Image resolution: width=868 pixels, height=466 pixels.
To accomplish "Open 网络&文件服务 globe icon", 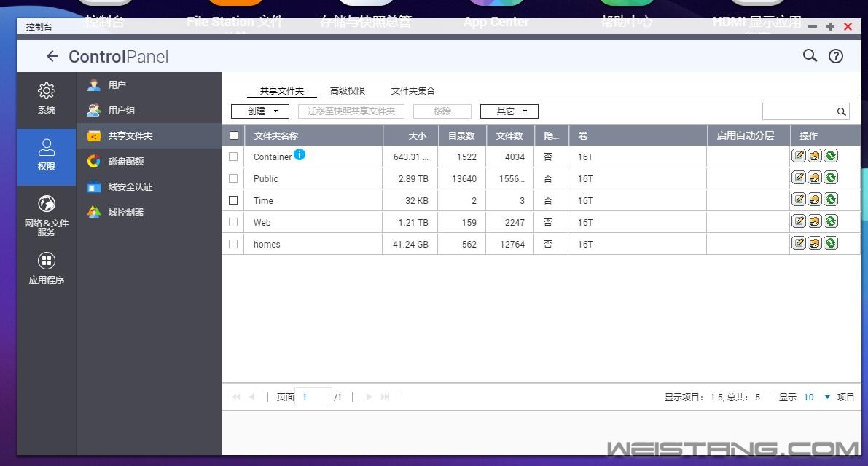I will [x=47, y=204].
